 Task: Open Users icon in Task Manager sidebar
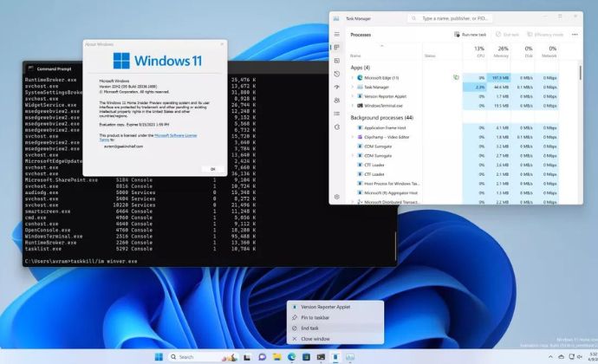click(337, 101)
